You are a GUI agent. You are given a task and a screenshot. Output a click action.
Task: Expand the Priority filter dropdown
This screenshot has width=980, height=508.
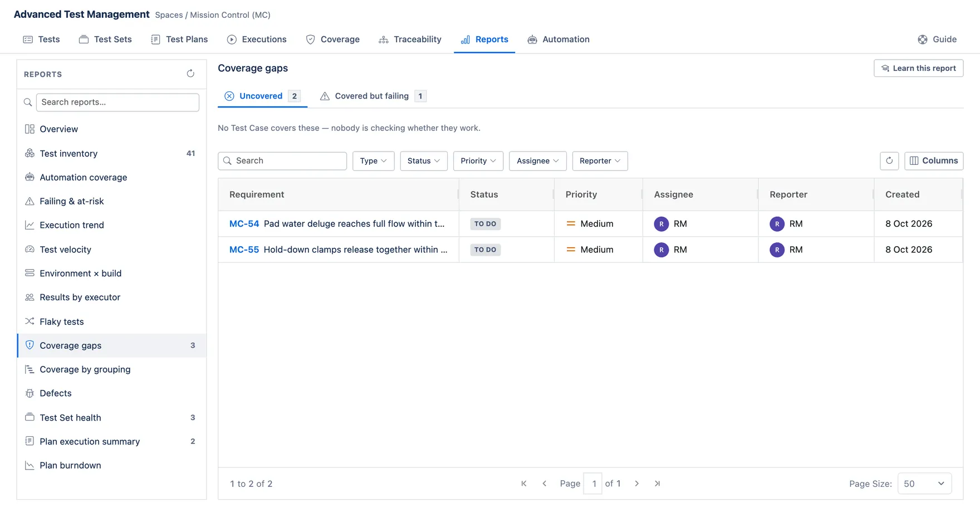tap(478, 161)
